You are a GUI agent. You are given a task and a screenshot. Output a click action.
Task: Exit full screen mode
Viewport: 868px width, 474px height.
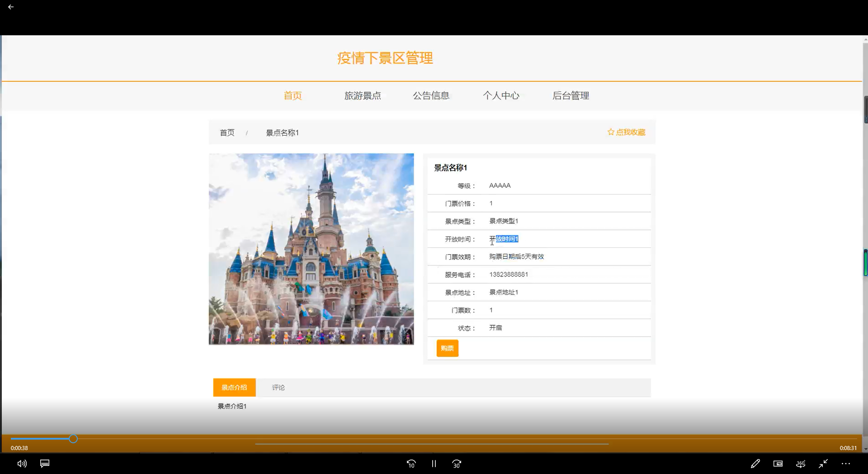(823, 464)
